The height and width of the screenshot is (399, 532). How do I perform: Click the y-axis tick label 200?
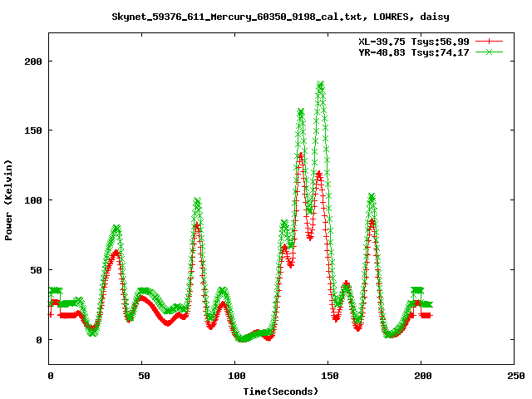(33, 62)
